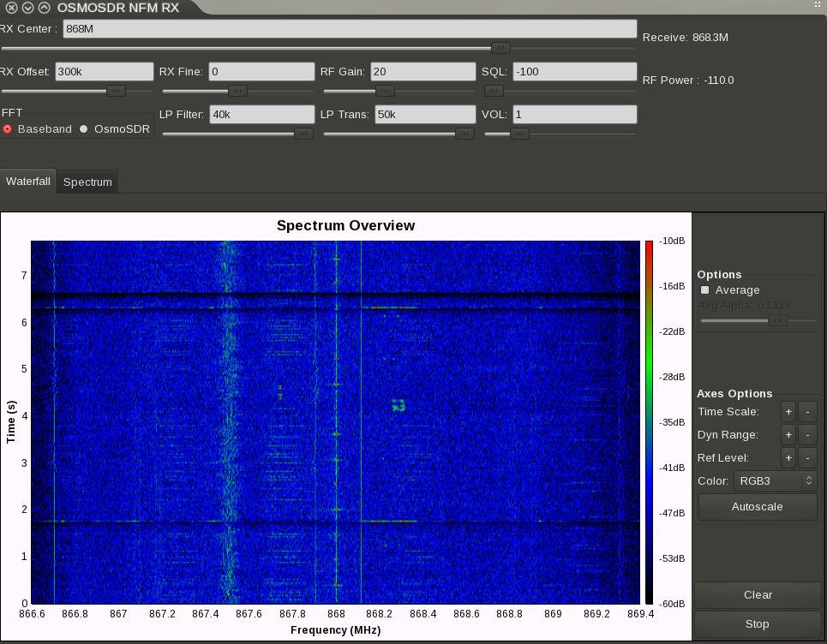Click the Clear button
Image resolution: width=827 pixels, height=644 pixels.
pos(758,594)
